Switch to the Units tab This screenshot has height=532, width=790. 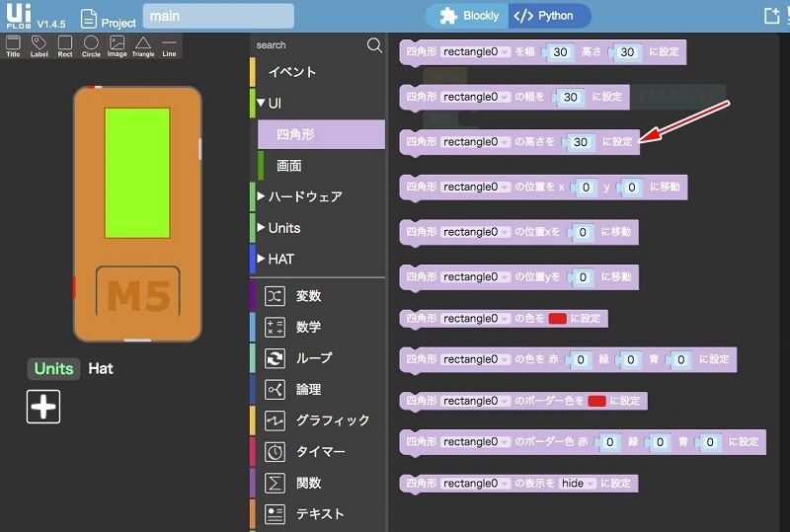click(x=53, y=368)
